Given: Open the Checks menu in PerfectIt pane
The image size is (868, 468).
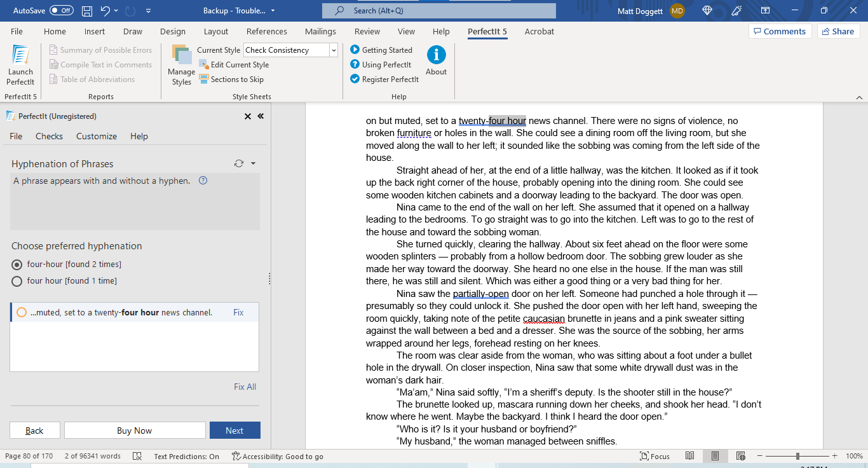Looking at the screenshot, I should (49, 136).
